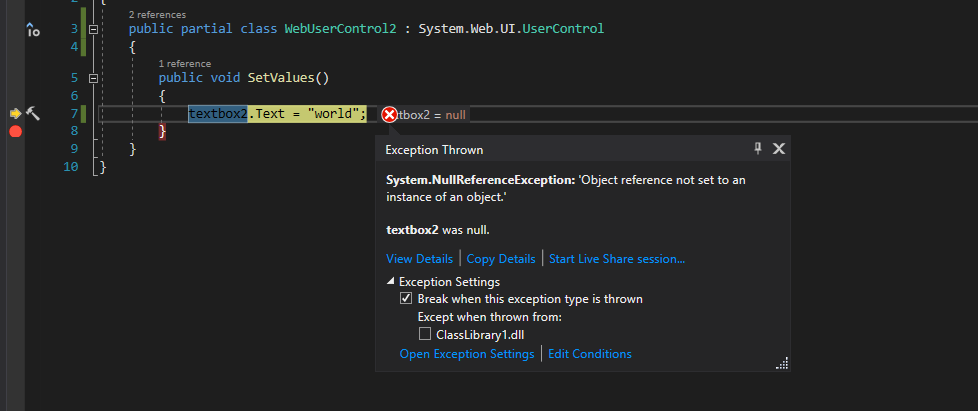
Task: Click the yellow current statement arrow
Action: coord(16,114)
